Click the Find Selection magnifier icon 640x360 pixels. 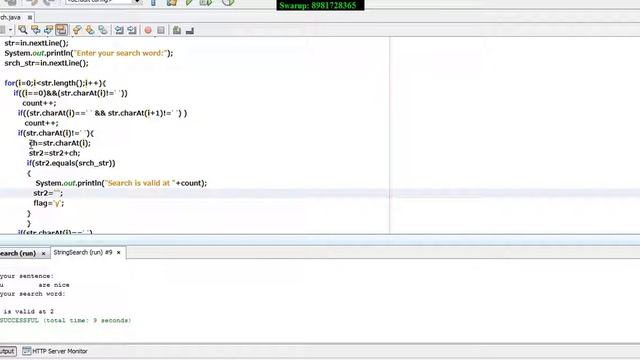(x=23, y=30)
